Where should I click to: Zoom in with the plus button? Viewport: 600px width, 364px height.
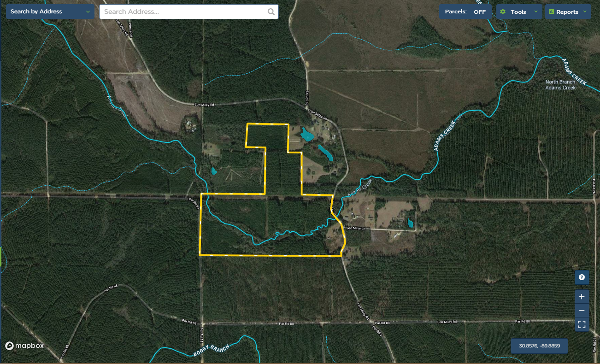tap(582, 297)
